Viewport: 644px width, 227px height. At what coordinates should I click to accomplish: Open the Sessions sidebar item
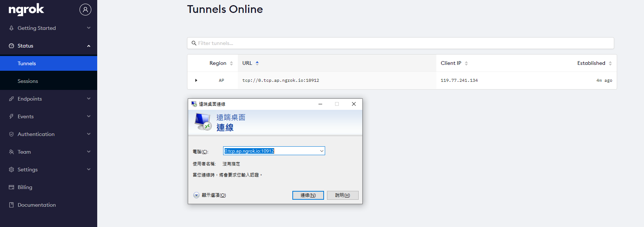(x=49, y=81)
